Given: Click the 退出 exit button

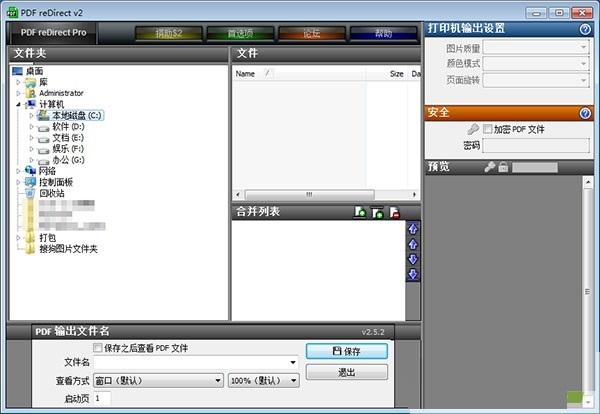Looking at the screenshot, I should (x=347, y=372).
